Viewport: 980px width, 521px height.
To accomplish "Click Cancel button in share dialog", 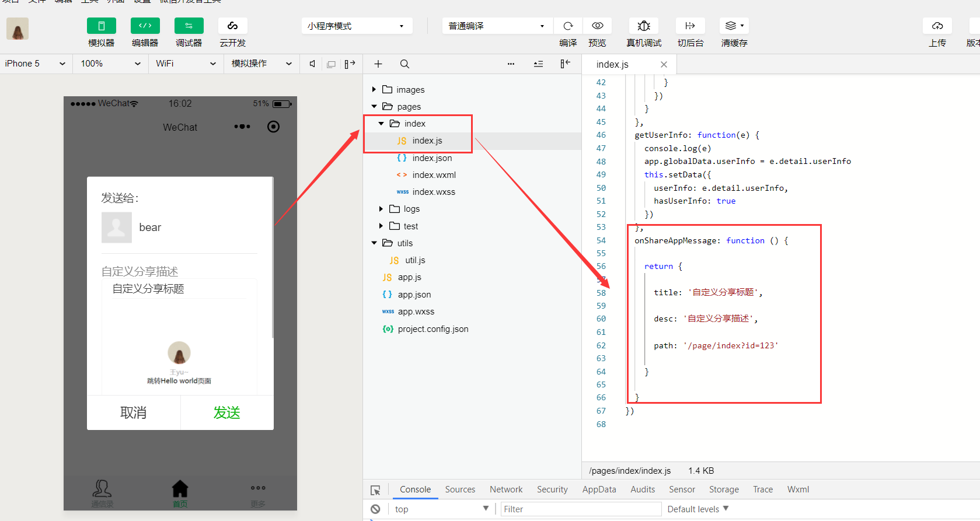I will point(134,412).
